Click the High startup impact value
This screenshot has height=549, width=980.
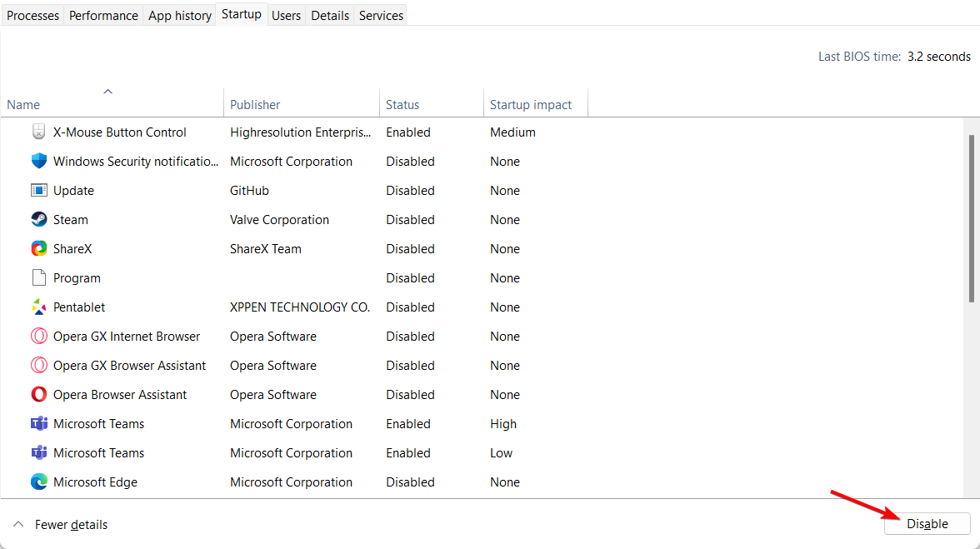(x=503, y=424)
